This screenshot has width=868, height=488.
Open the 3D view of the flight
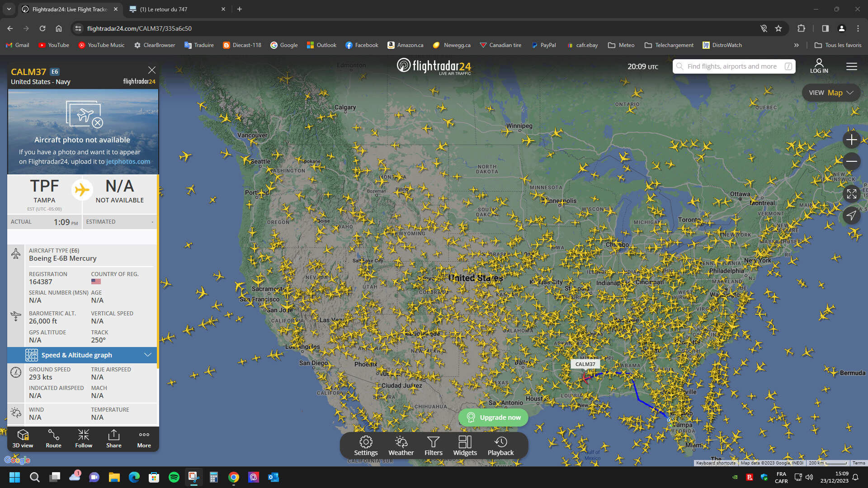[23, 439]
